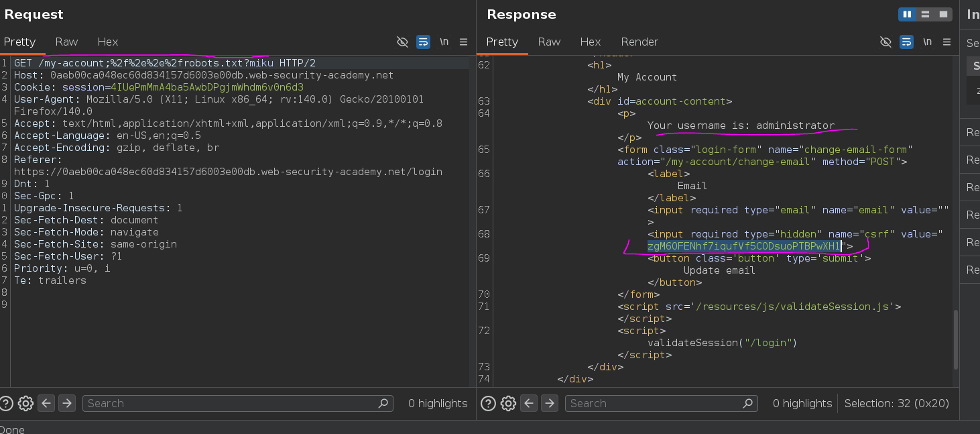Select top-bottom stacked layout view
Screen dimensions: 980x434
(926, 14)
